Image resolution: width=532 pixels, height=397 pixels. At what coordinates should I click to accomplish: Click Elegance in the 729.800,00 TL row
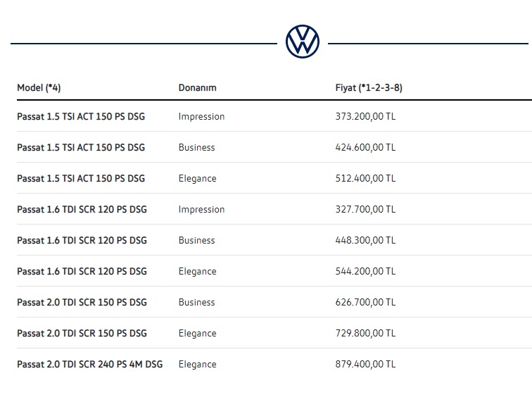[198, 333]
